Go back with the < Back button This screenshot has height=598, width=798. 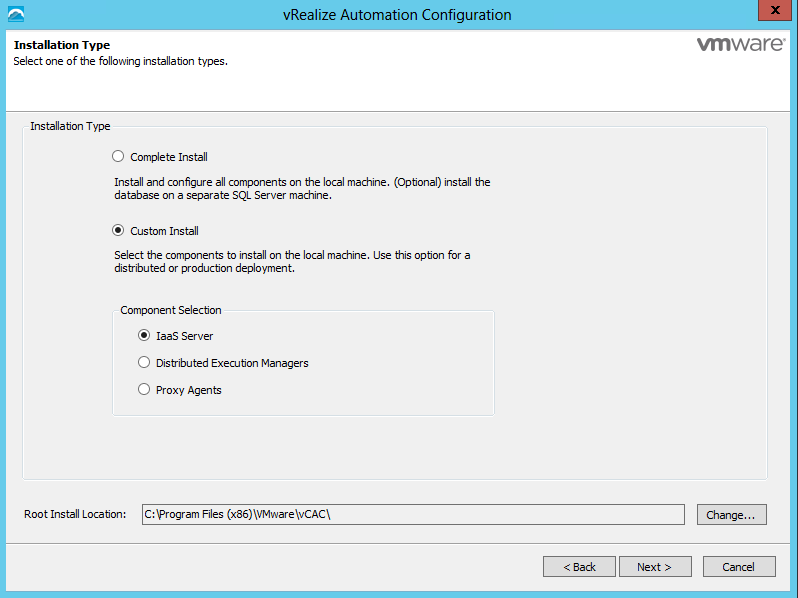(579, 566)
